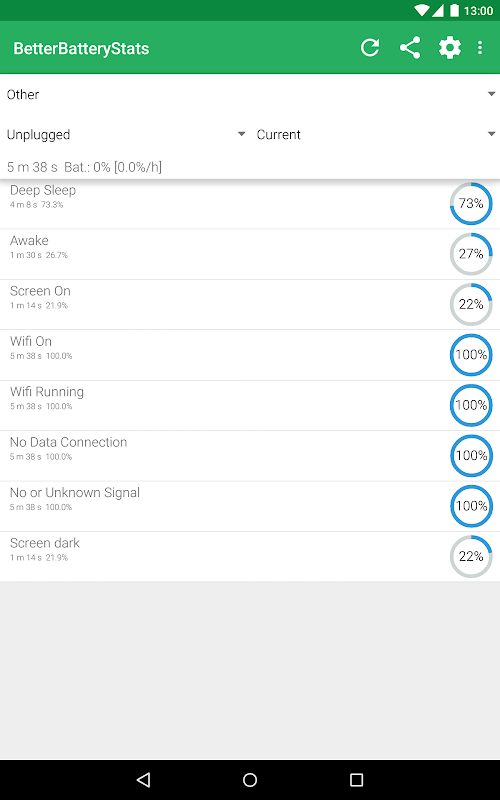Select the Deep Sleep list entry
500x800 pixels.
click(250, 204)
